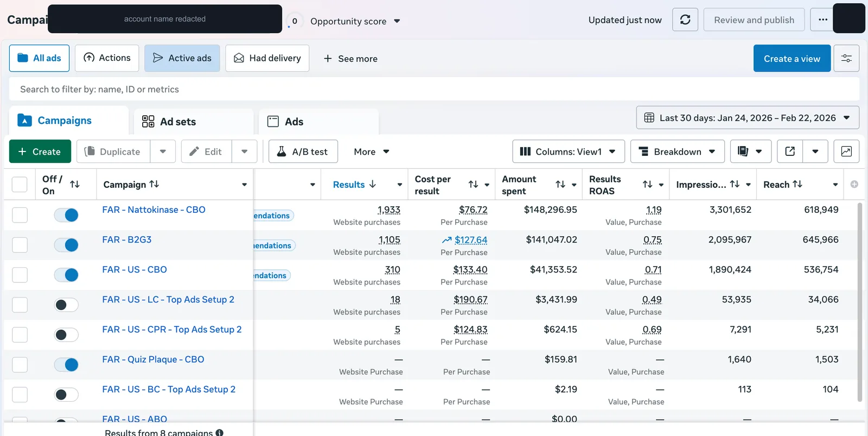
Task: Sort Impressions column
Action: (x=735, y=184)
